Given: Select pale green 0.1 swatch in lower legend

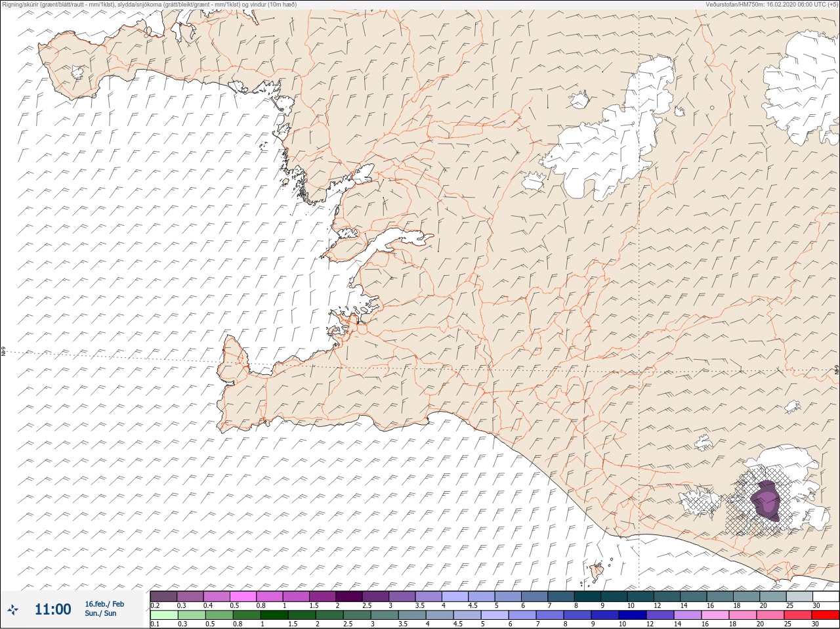Looking at the screenshot, I should pyautogui.click(x=163, y=615).
